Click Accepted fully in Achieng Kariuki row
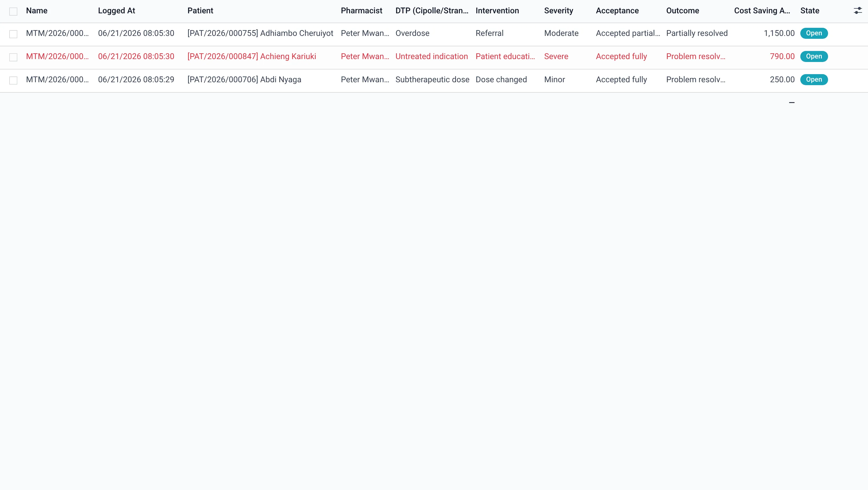 [x=621, y=56]
